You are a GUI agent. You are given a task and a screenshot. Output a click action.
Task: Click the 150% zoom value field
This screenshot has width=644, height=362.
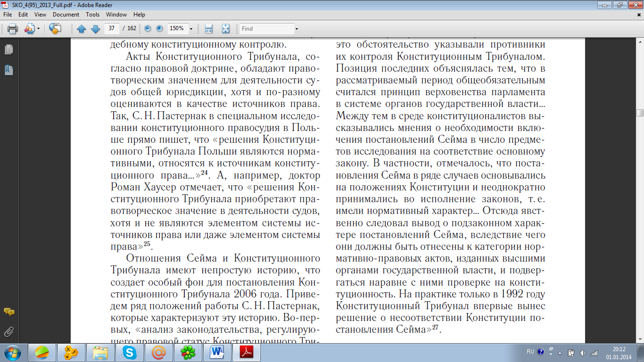pyautogui.click(x=177, y=28)
